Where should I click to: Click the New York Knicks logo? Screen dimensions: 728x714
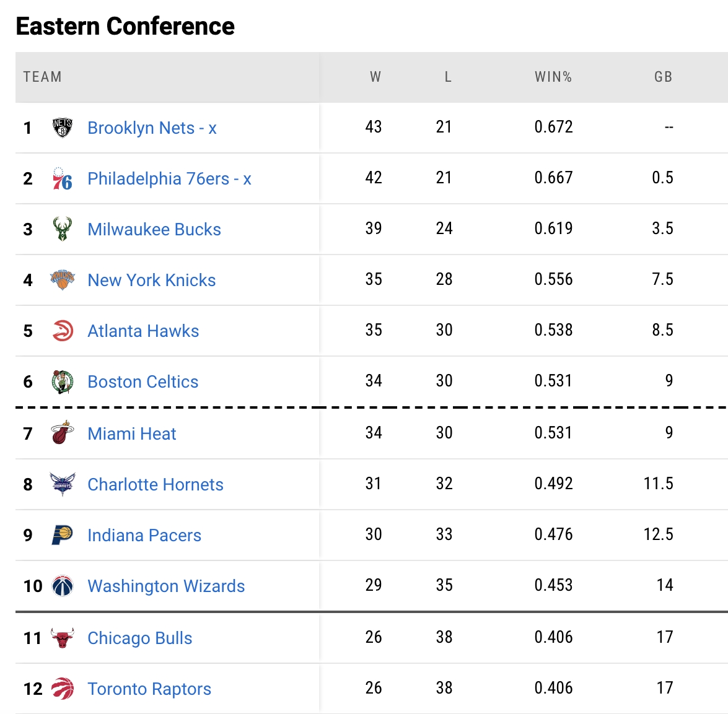click(62, 280)
